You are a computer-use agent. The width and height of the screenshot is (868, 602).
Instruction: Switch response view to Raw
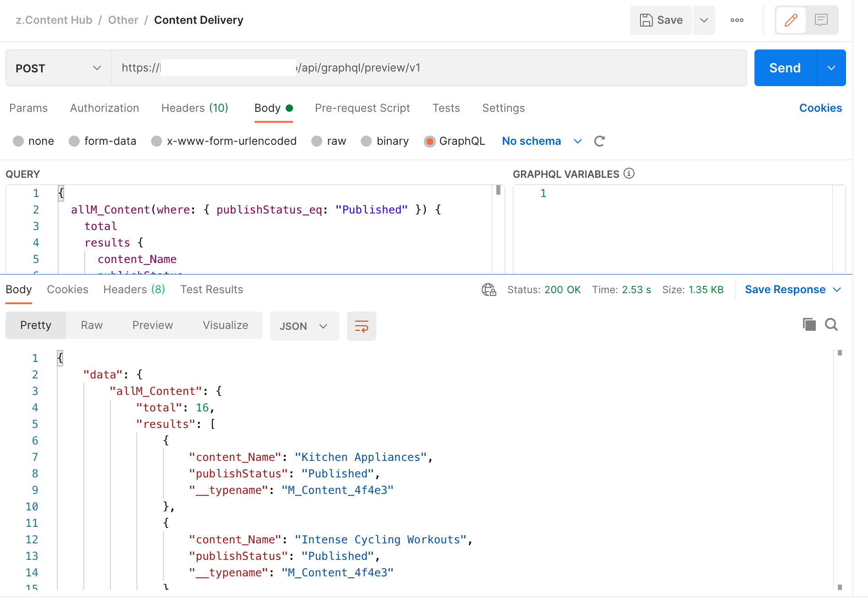(x=92, y=325)
